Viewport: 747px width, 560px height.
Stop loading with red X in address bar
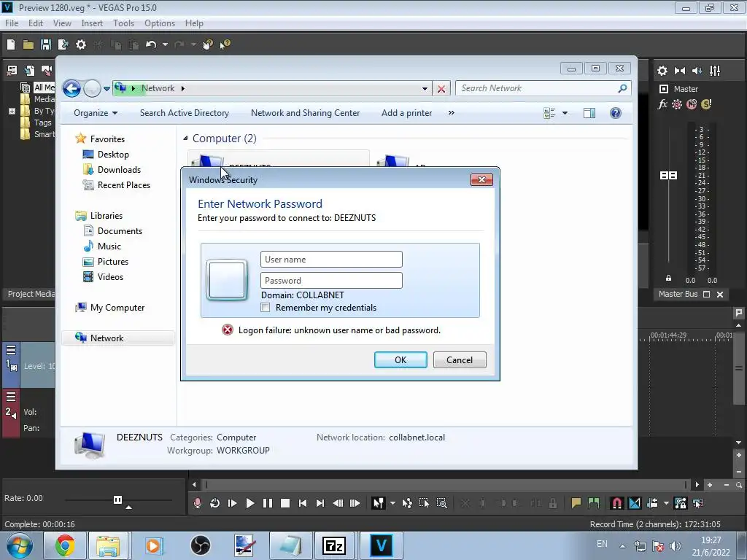point(441,89)
